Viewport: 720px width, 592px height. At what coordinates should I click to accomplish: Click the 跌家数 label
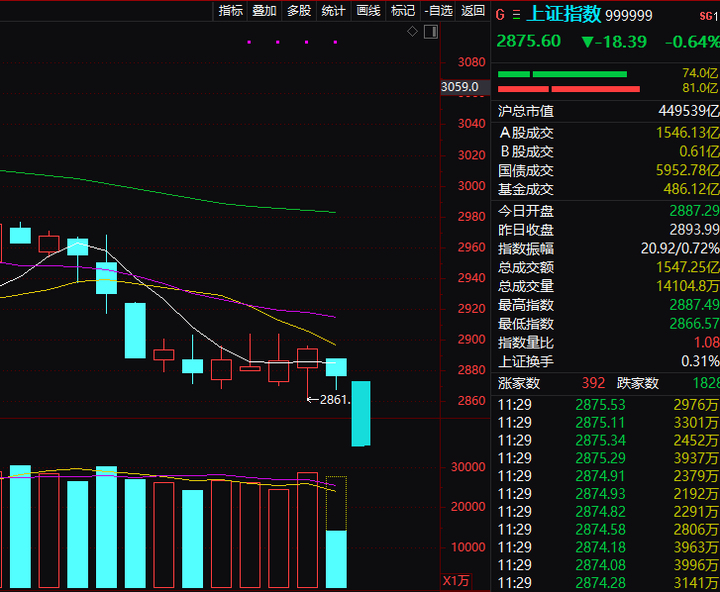click(x=638, y=383)
